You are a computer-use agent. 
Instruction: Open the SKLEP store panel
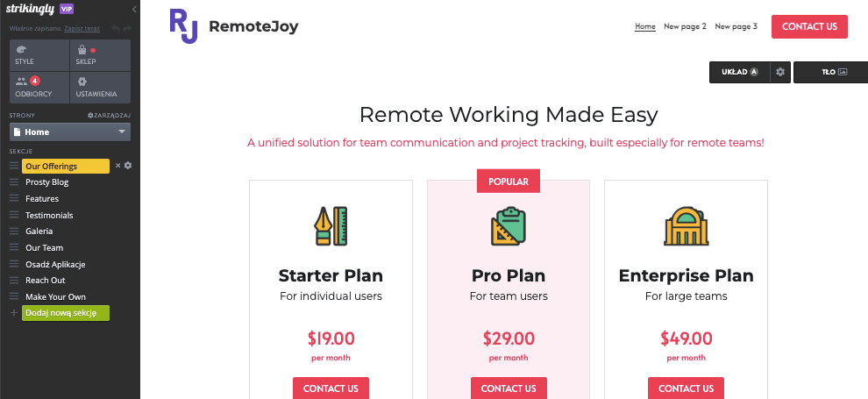point(101,55)
